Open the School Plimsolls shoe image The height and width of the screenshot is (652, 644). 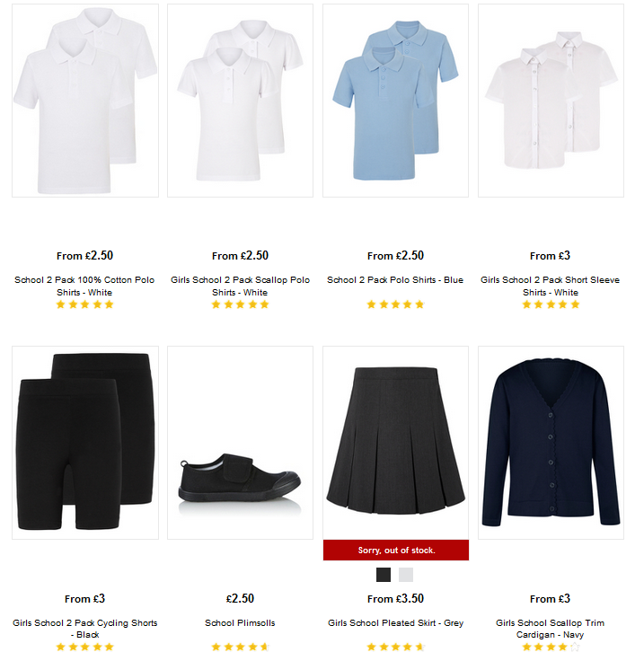pos(241,443)
